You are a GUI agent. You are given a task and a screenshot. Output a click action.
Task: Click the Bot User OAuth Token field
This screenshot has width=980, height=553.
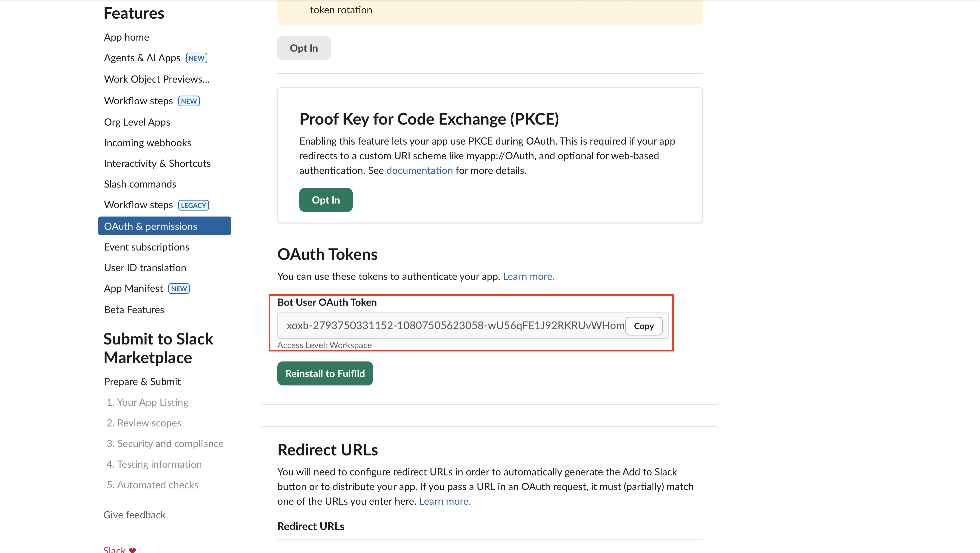pos(453,326)
